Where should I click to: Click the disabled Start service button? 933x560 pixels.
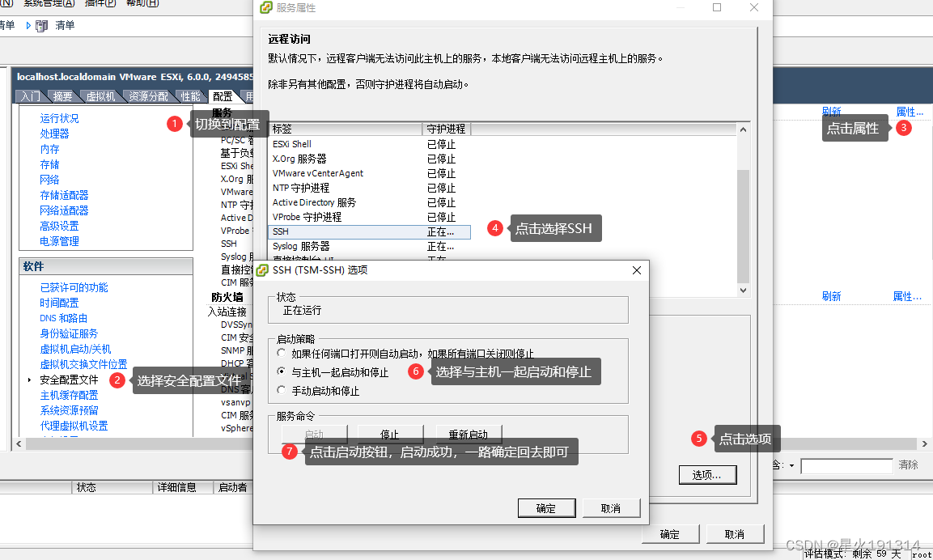click(314, 433)
